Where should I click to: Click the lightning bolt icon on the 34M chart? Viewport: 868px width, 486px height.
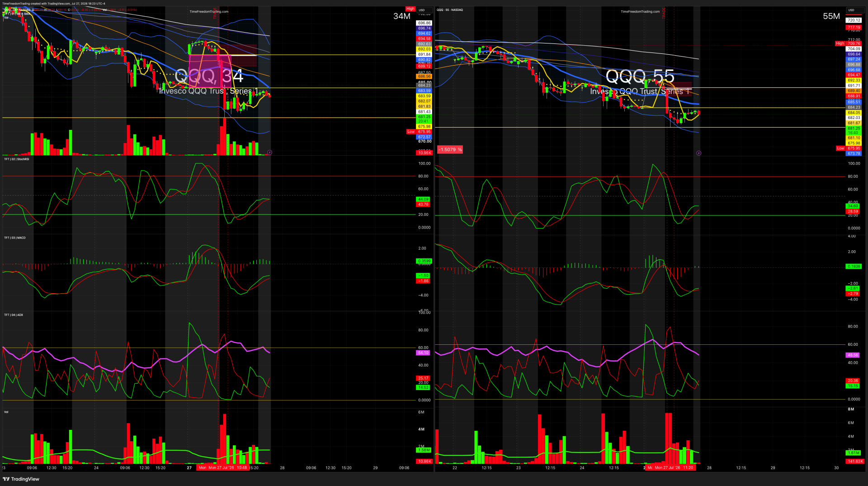coord(269,152)
